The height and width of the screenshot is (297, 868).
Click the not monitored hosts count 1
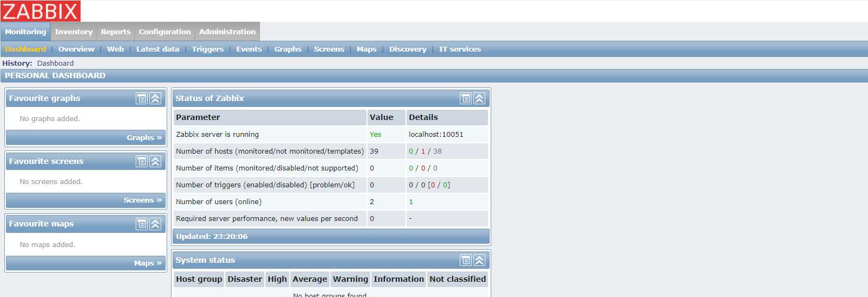click(x=423, y=151)
